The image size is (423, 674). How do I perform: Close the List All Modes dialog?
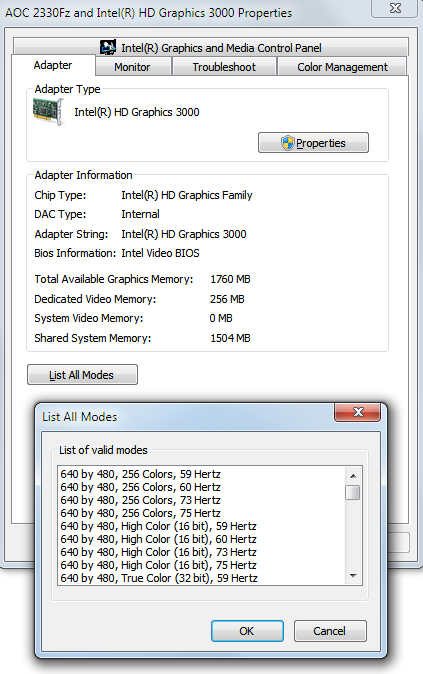358,412
